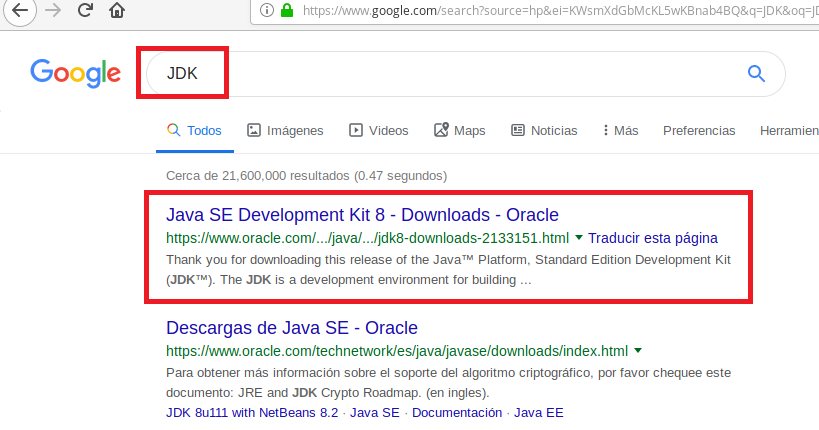Click the green padlock security icon
This screenshot has width=819, height=430.
(287, 11)
